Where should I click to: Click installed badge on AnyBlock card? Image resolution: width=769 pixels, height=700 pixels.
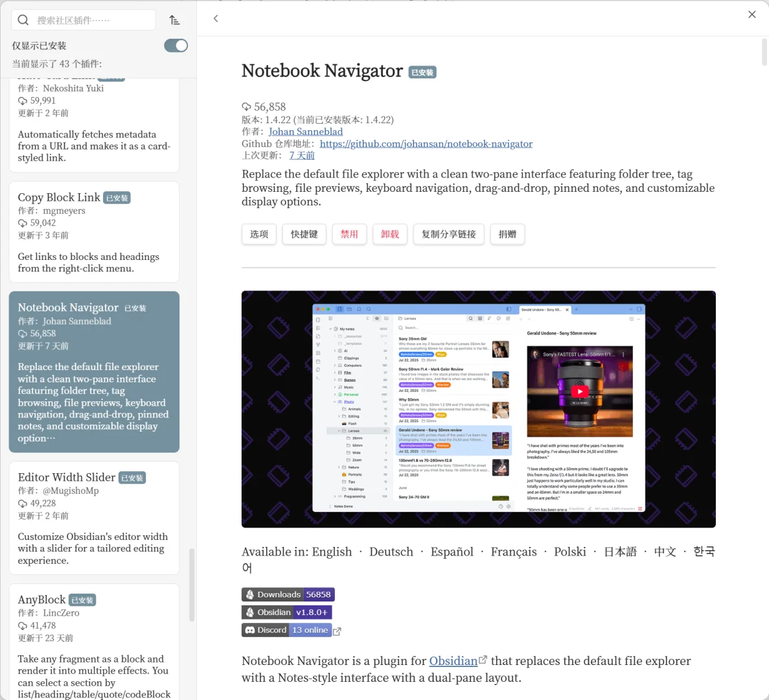tap(82, 600)
